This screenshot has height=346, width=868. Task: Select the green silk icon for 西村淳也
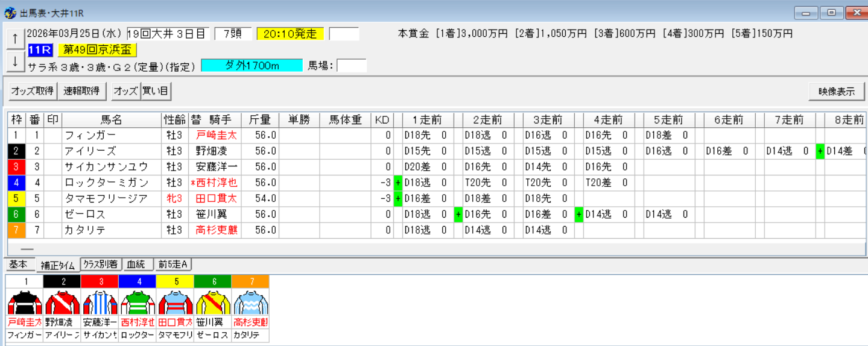(137, 302)
